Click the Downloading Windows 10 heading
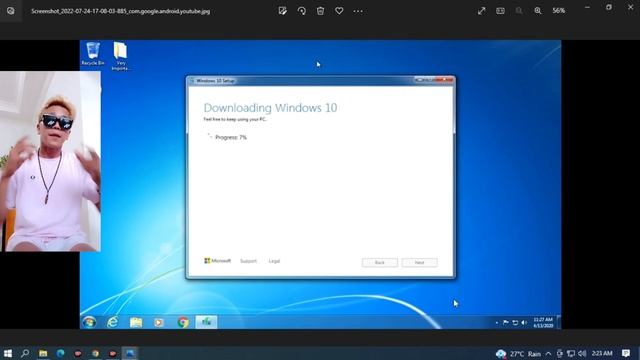This screenshot has height=360, width=640. (x=270, y=108)
